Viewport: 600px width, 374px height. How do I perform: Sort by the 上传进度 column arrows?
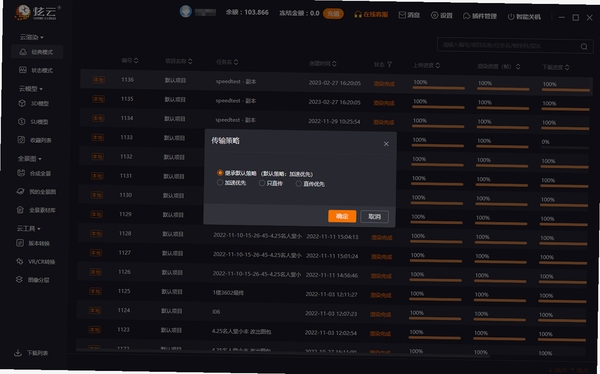437,65
